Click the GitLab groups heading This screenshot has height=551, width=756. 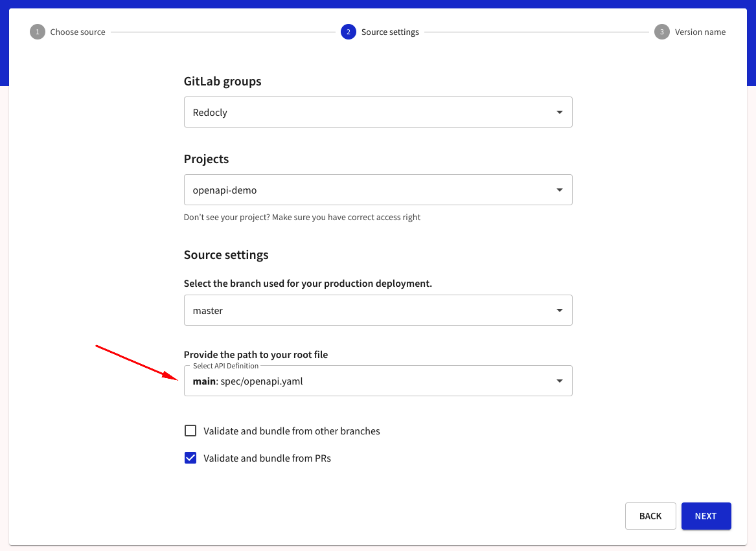pyautogui.click(x=222, y=82)
